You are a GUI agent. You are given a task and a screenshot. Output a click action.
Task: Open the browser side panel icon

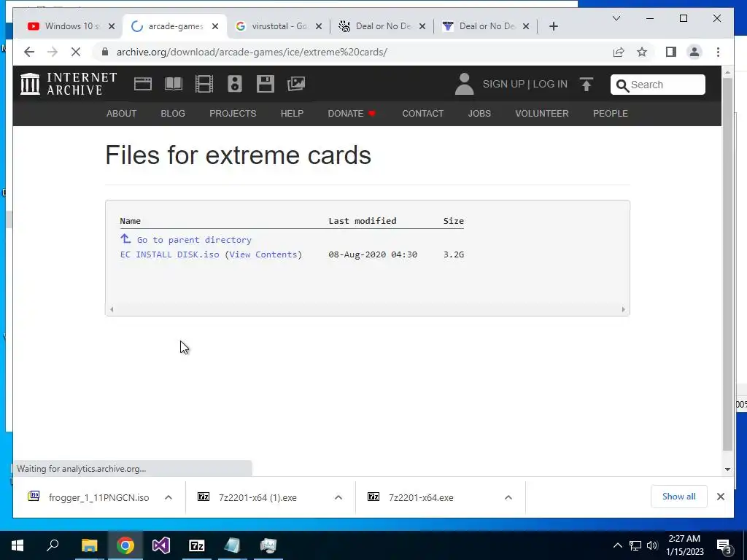tap(671, 52)
